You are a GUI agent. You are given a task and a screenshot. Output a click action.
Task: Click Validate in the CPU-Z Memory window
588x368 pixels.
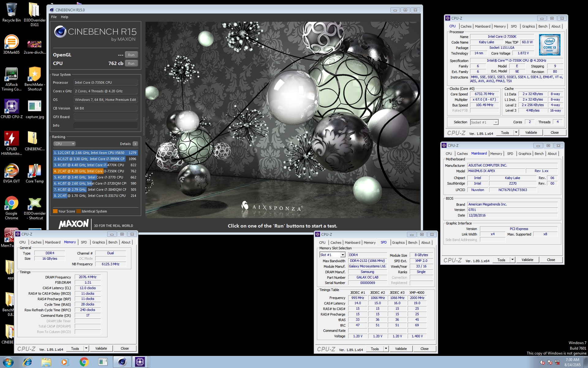click(101, 348)
